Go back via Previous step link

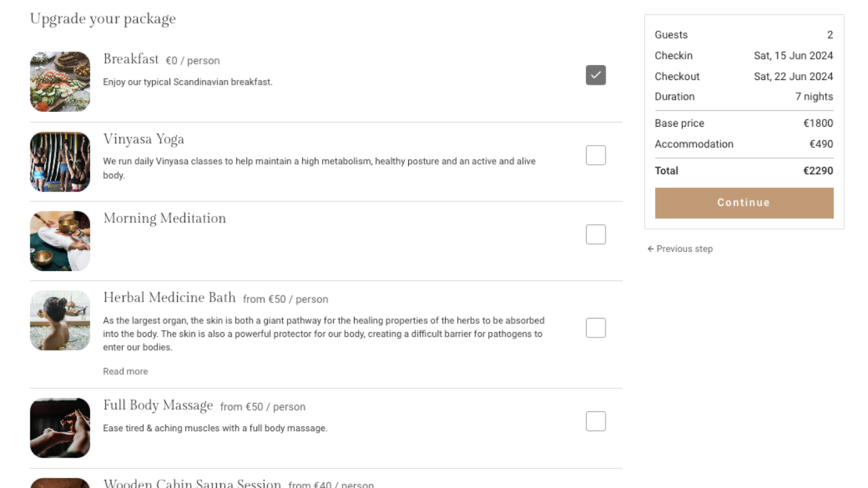click(x=680, y=249)
